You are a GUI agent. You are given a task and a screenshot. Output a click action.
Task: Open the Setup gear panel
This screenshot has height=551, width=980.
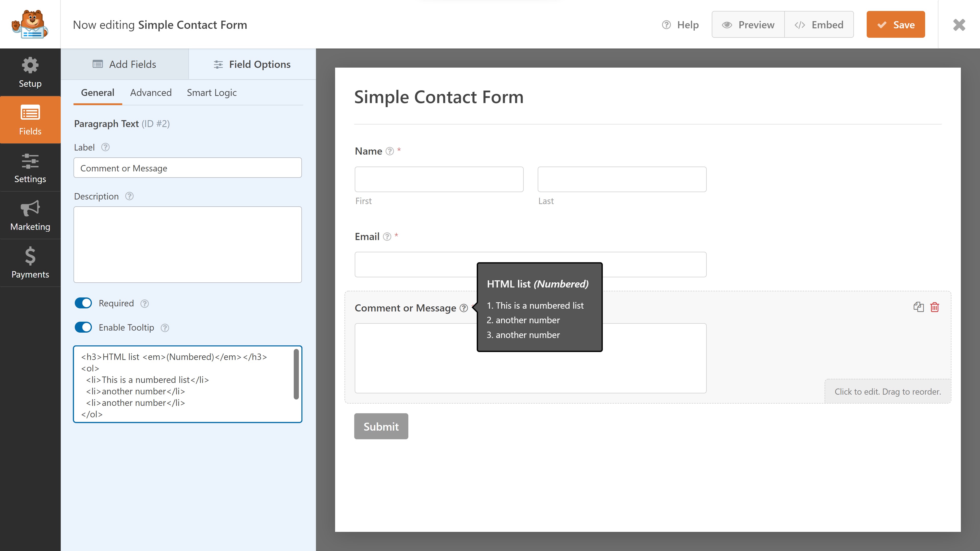point(30,72)
